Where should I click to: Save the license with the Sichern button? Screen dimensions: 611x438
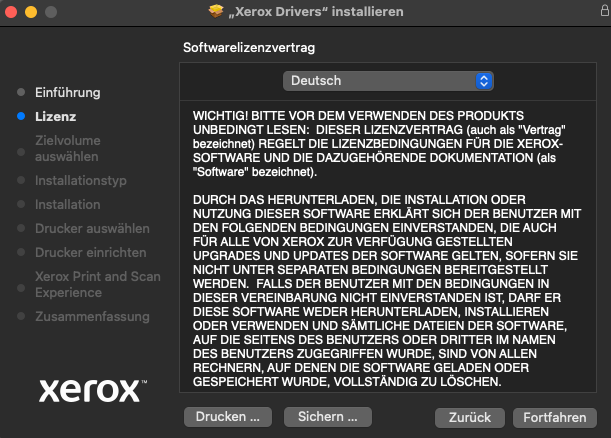[327, 416]
